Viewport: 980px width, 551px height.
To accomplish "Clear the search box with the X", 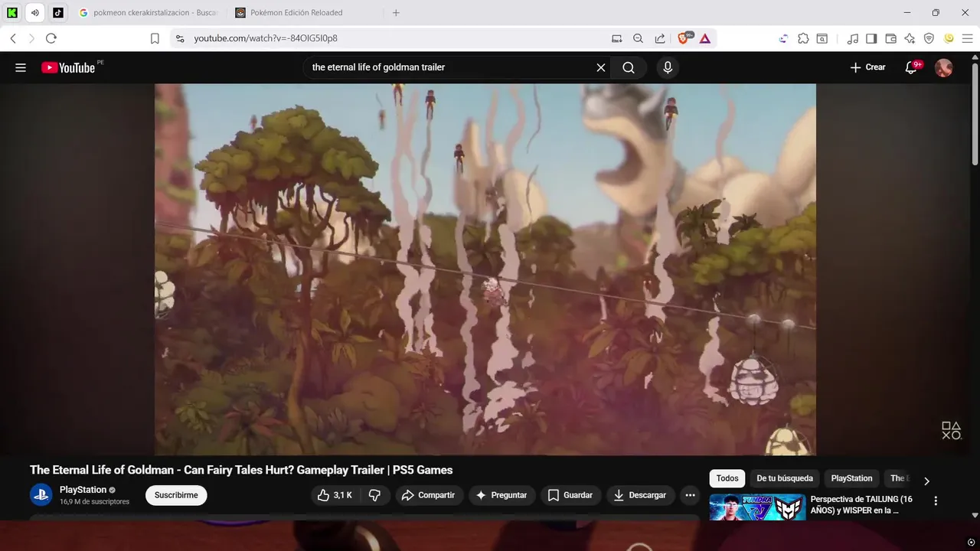I will point(601,67).
